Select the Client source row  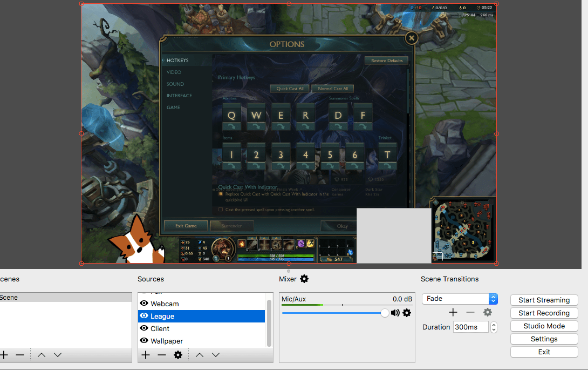[201, 328]
